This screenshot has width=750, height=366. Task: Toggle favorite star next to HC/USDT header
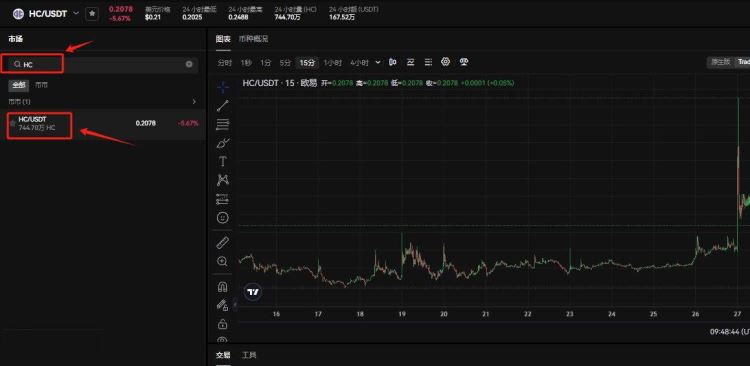pyautogui.click(x=92, y=14)
